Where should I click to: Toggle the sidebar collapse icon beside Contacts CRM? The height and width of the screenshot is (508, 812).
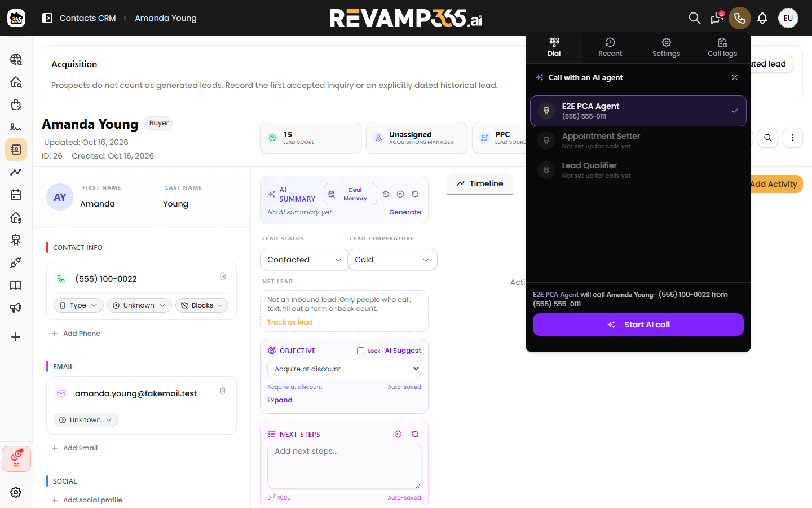[47, 18]
